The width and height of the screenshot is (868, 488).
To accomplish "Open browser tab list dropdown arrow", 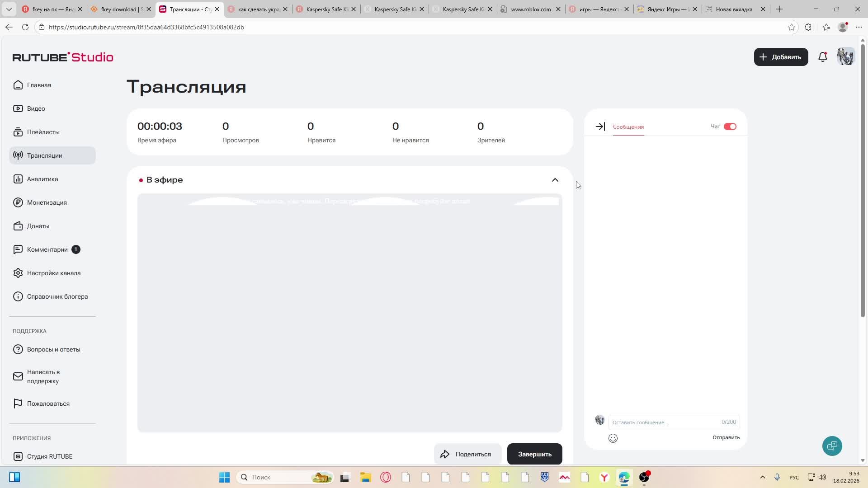I will (x=9, y=9).
